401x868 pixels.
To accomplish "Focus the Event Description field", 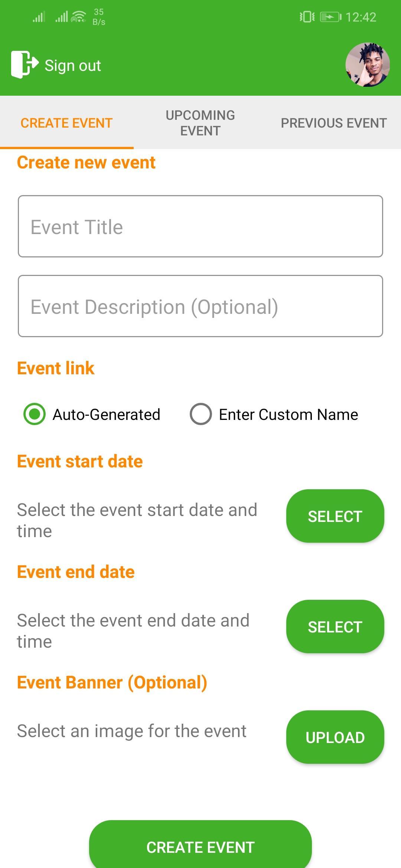I will pyautogui.click(x=200, y=306).
